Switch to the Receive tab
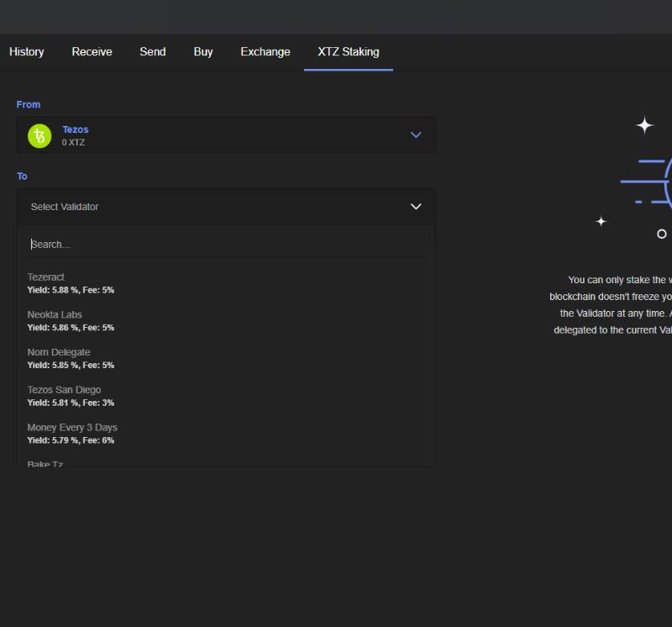Screen dimensions: 672x627 92,51
